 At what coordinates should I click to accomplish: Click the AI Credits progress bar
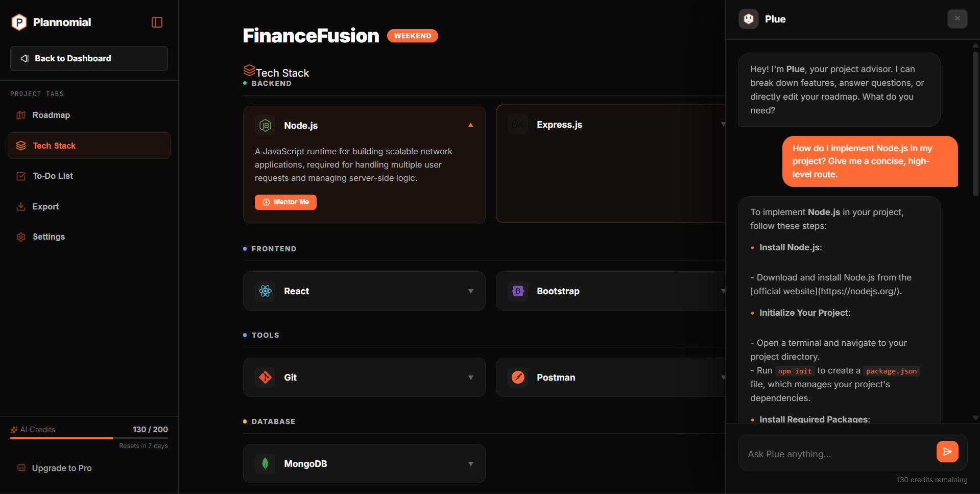click(89, 438)
